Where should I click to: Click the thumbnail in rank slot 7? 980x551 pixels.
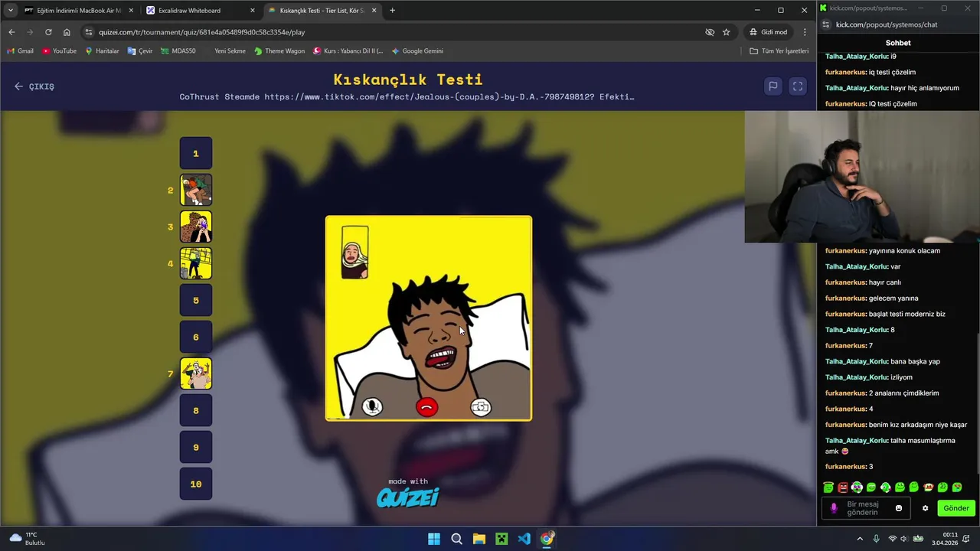click(196, 373)
